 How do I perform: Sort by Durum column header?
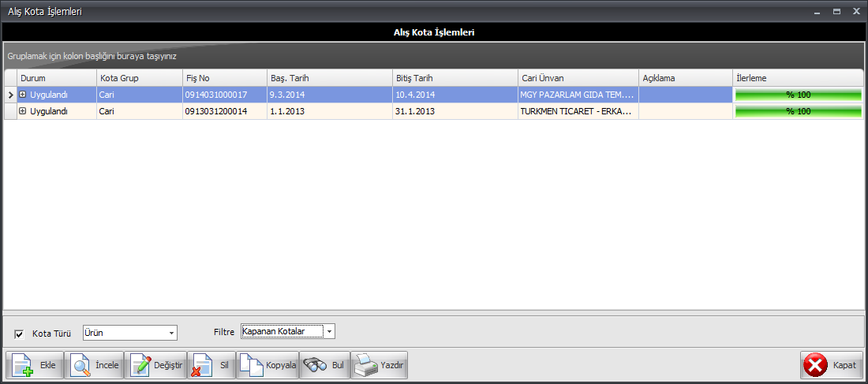[55, 78]
